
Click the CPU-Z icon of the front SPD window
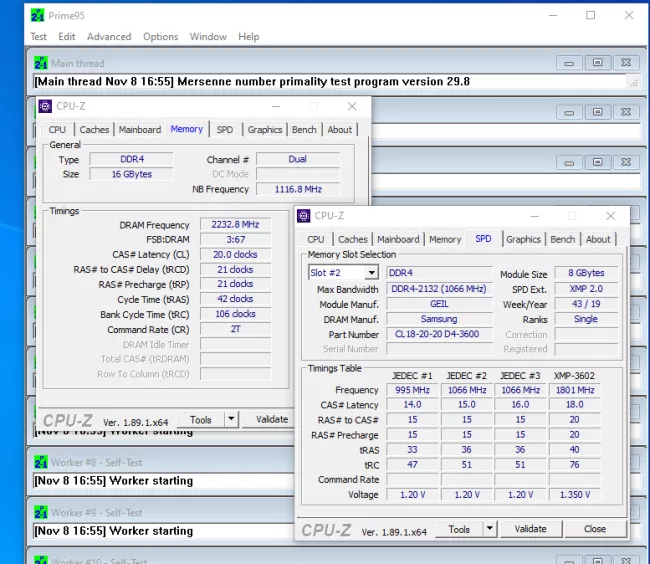pyautogui.click(x=303, y=215)
